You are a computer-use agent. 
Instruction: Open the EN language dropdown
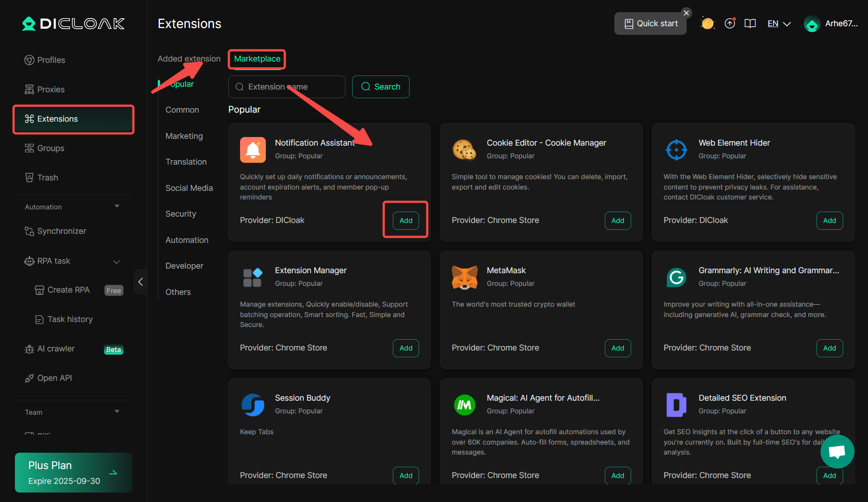(x=779, y=24)
